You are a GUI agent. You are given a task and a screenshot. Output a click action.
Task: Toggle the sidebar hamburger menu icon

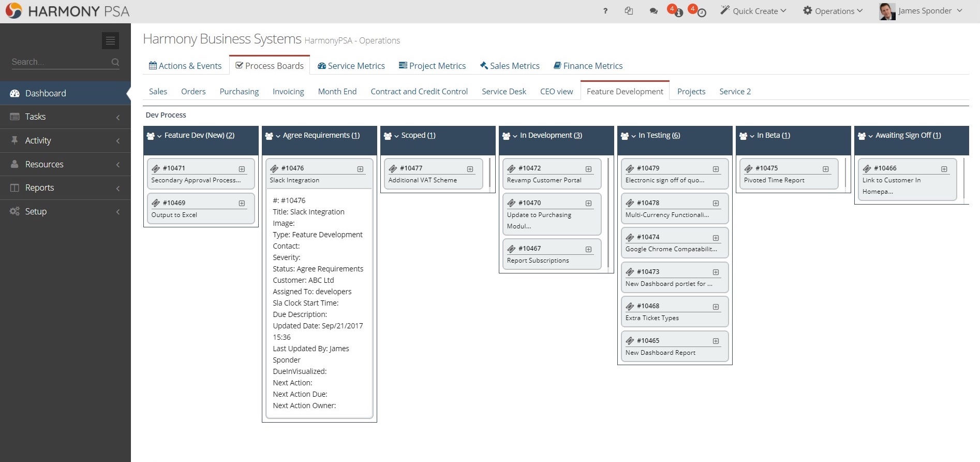coord(110,40)
